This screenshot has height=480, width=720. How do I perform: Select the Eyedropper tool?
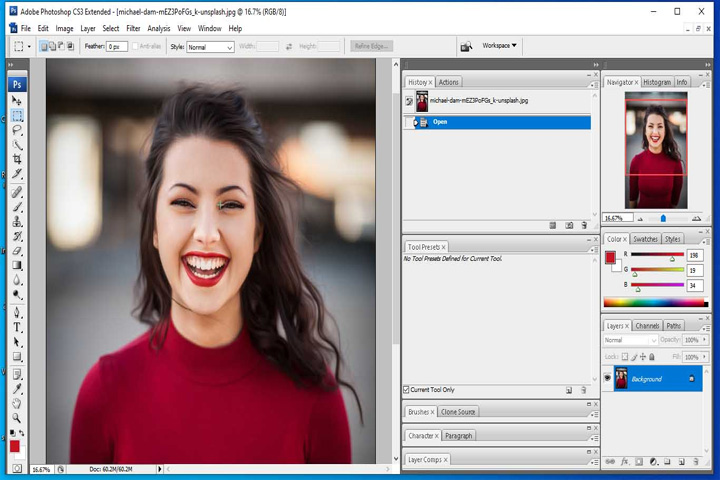coord(17,389)
